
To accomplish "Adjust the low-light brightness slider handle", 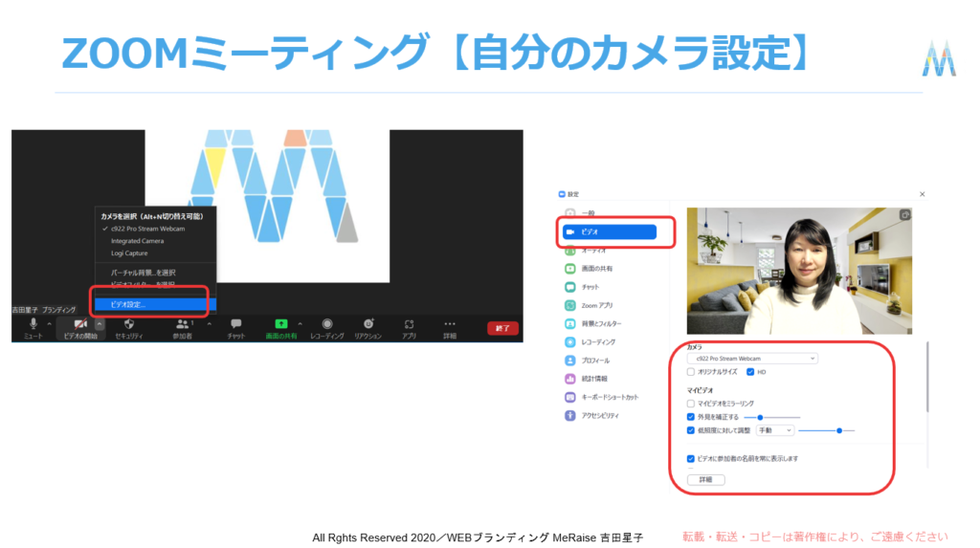I will (x=839, y=430).
